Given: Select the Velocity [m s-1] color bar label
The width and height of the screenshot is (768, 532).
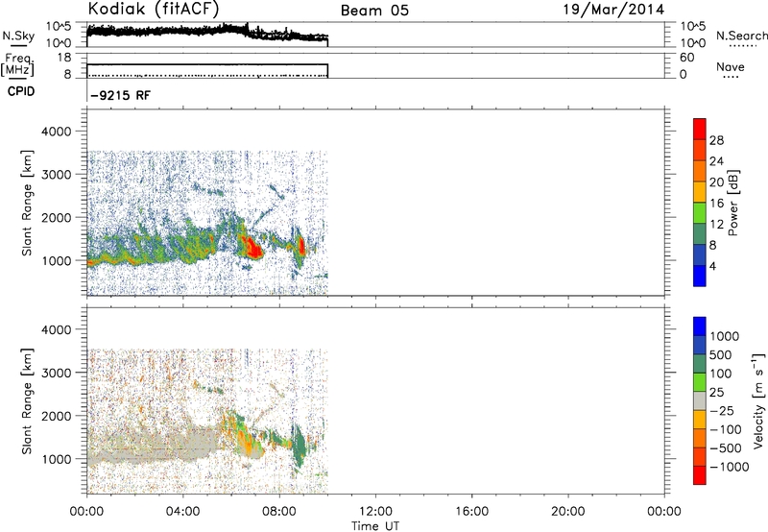Looking at the screenshot, I should (x=758, y=401).
